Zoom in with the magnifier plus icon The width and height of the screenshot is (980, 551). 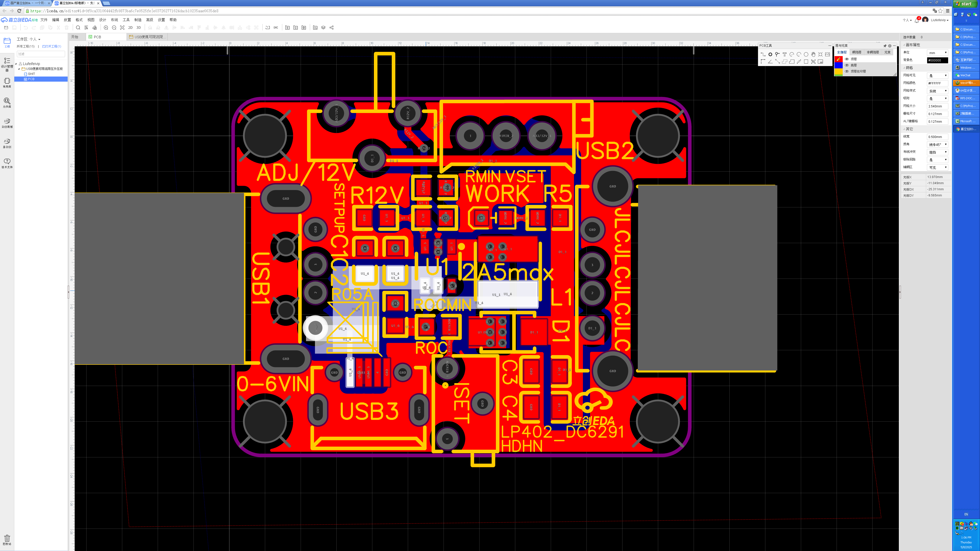[106, 28]
